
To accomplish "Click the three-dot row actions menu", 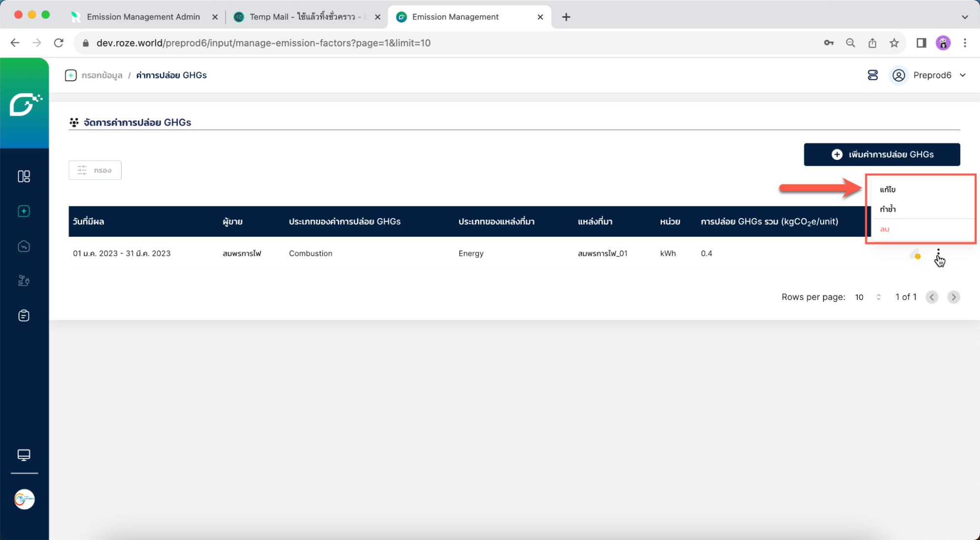I will tap(938, 253).
